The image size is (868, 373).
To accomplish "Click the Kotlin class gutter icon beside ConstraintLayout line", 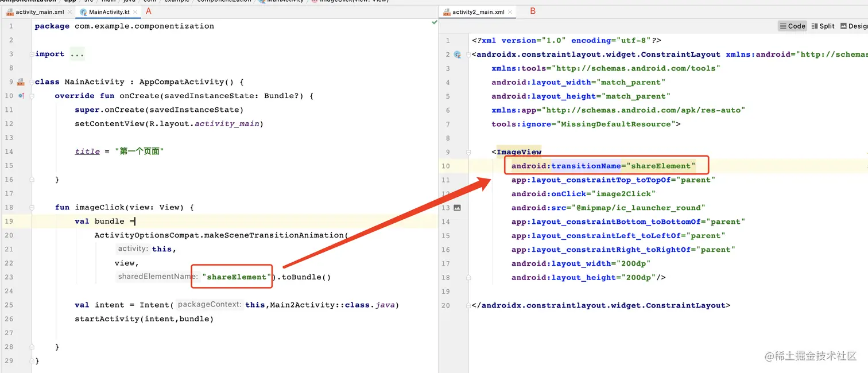I will [x=458, y=55].
